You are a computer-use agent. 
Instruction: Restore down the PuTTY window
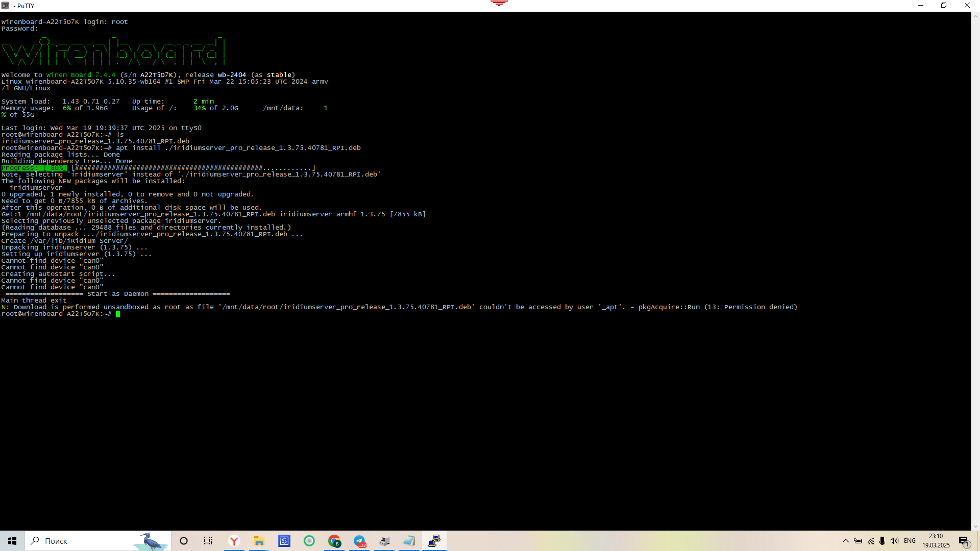pyautogui.click(x=944, y=6)
